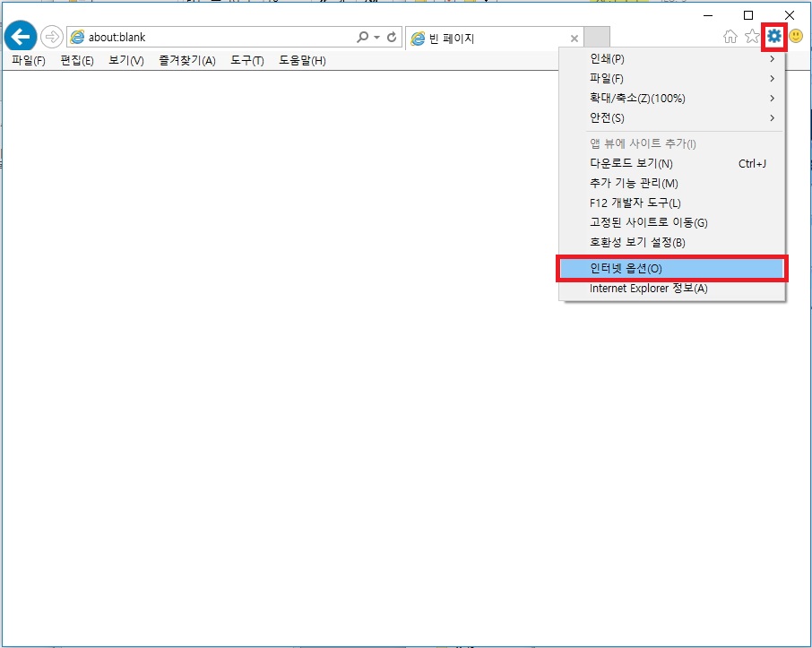Image resolution: width=812 pixels, height=648 pixels.
Task: Expand the 안전(S) submenu
Action: pos(672,118)
